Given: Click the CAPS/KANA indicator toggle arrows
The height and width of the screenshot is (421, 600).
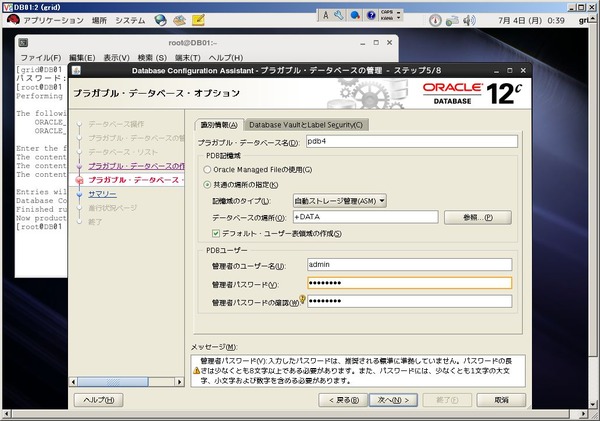Looking at the screenshot, I should (x=398, y=15).
